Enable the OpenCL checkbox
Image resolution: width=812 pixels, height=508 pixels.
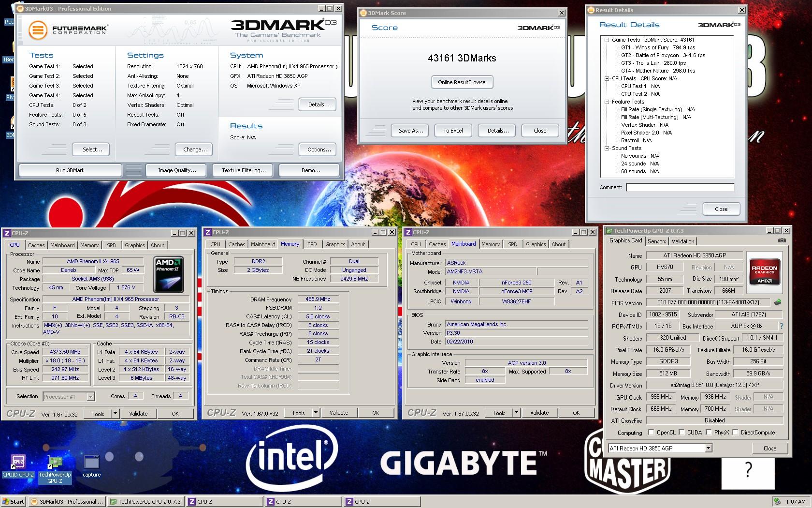(651, 433)
